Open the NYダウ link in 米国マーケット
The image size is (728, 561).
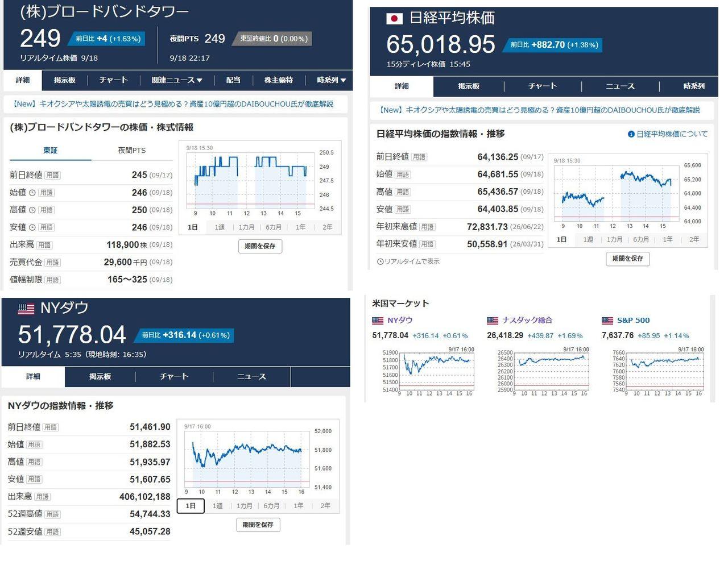400,321
